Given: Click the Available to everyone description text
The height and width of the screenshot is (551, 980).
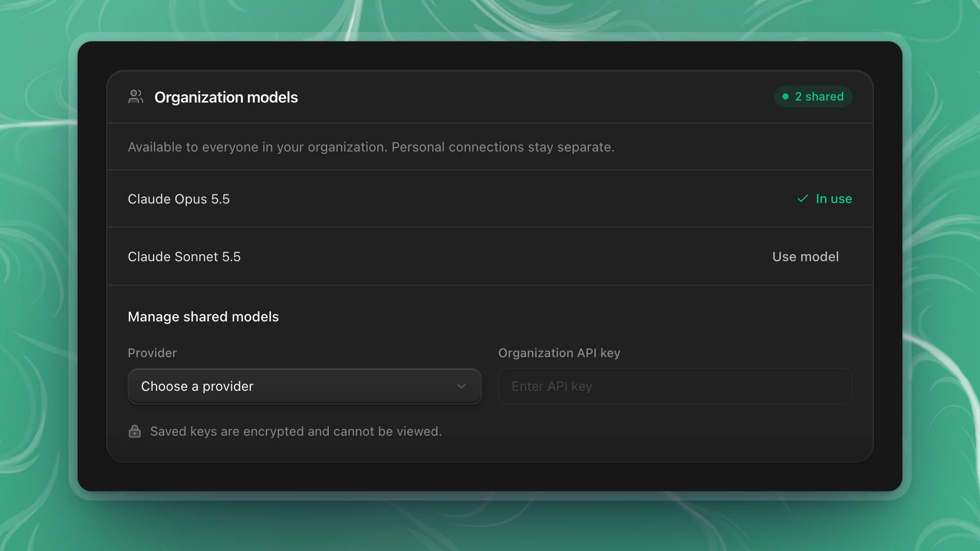Looking at the screenshot, I should coord(371,147).
